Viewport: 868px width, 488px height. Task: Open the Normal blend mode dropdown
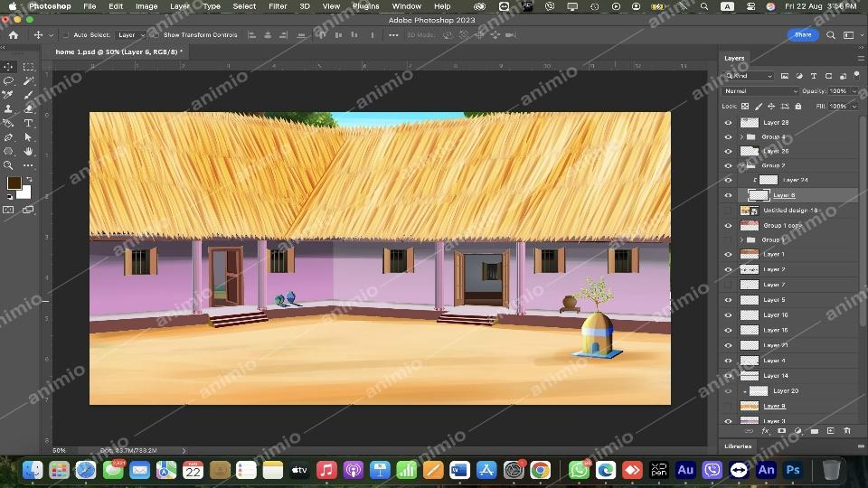[x=761, y=91]
